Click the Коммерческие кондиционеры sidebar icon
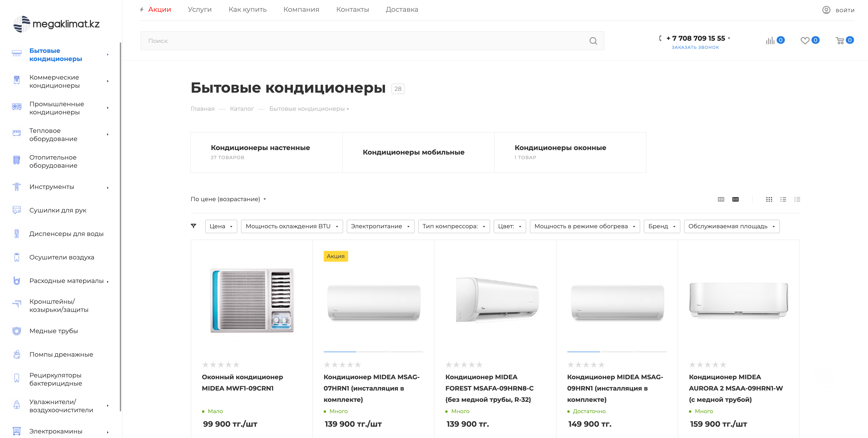Image resolution: width=868 pixels, height=438 pixels. (x=17, y=80)
